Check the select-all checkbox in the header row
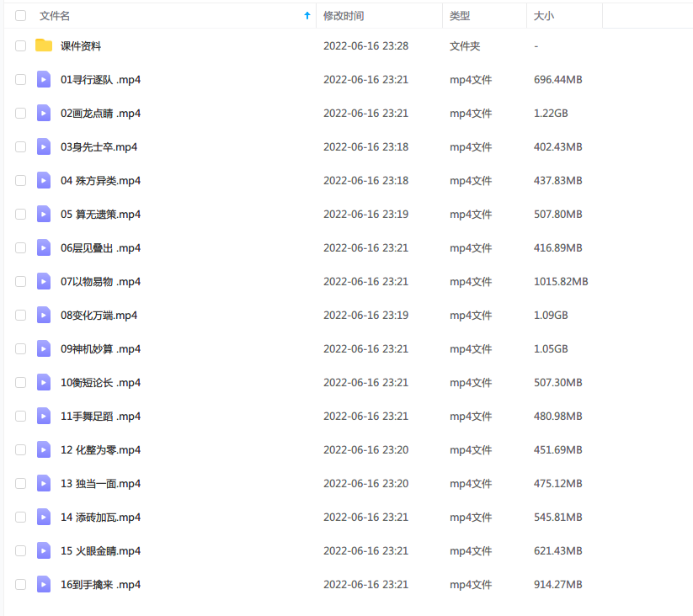693x616 pixels. point(19,15)
